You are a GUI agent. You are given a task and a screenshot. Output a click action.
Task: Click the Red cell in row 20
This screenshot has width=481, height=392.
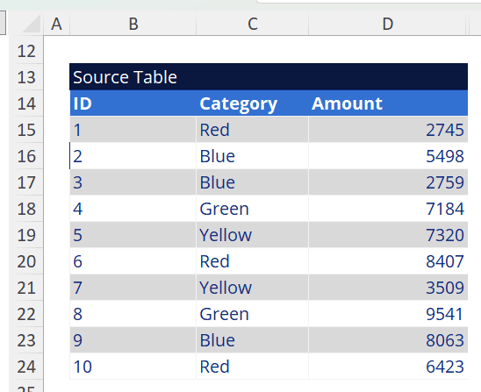[252, 261]
